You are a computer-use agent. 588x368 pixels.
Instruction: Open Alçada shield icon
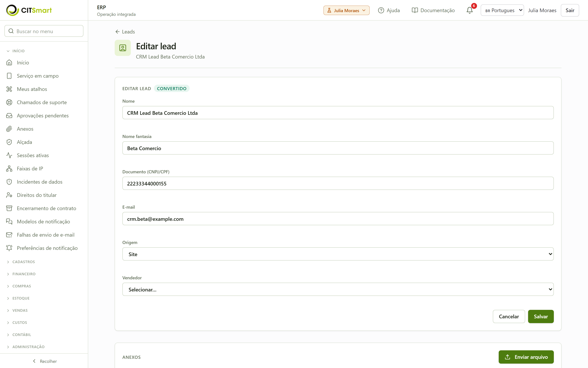(9, 142)
